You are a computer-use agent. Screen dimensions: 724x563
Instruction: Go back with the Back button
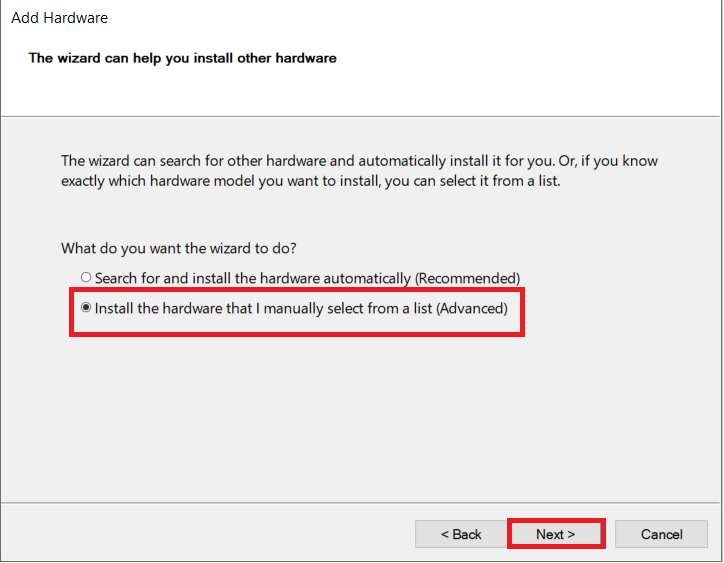pos(461,534)
